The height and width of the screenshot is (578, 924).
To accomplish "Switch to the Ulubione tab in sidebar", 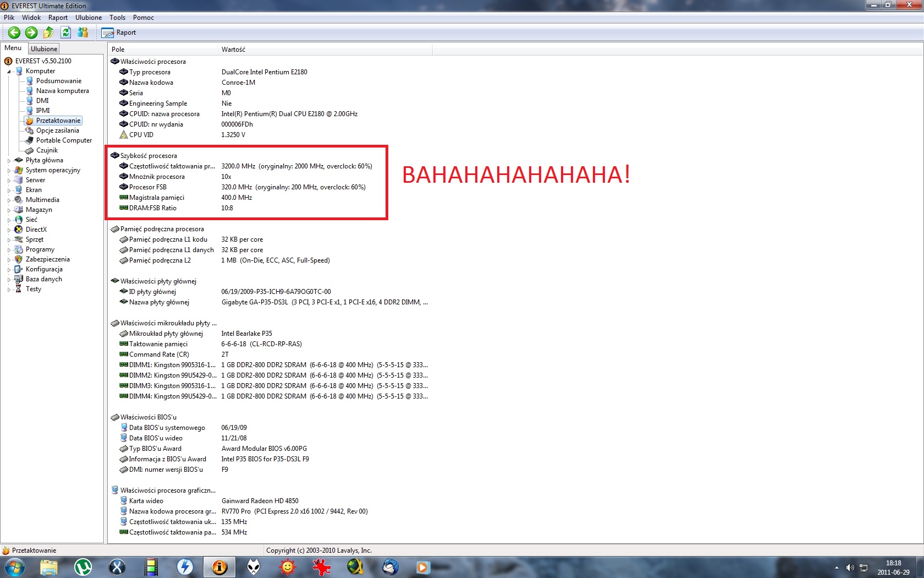I will pyautogui.click(x=44, y=49).
